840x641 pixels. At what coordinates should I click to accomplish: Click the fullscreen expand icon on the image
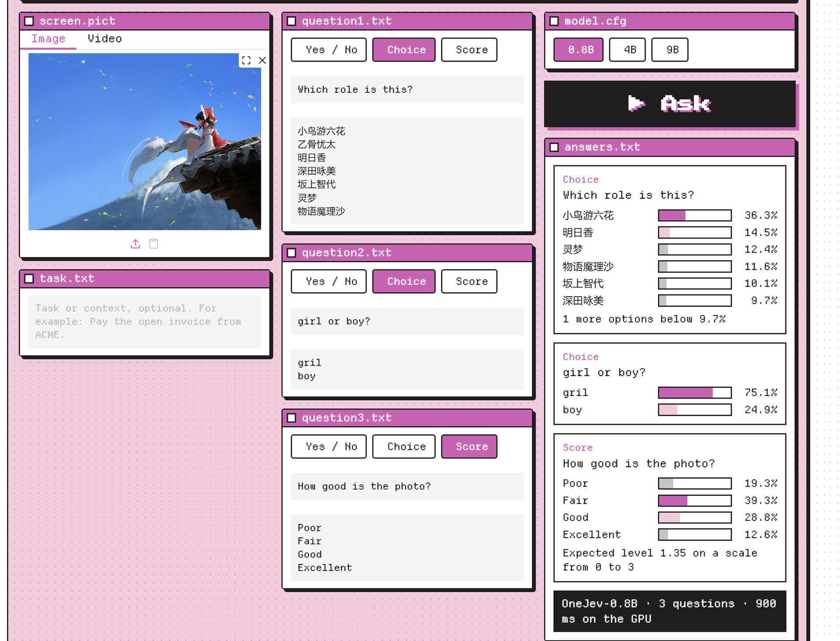(x=246, y=60)
